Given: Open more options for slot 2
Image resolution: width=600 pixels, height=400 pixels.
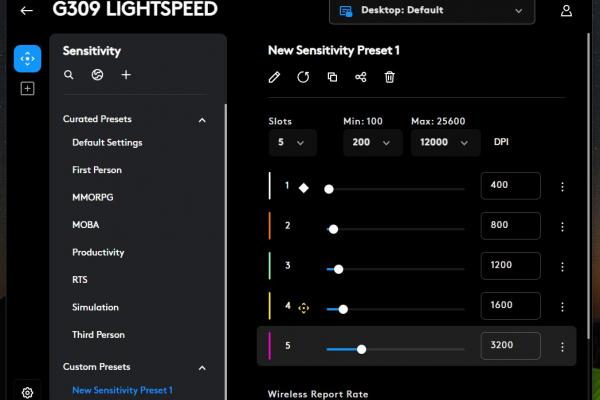Looking at the screenshot, I should (562, 227).
